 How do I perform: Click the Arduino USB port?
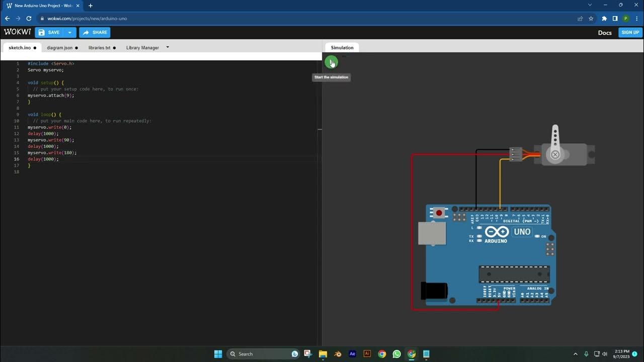coord(432,233)
